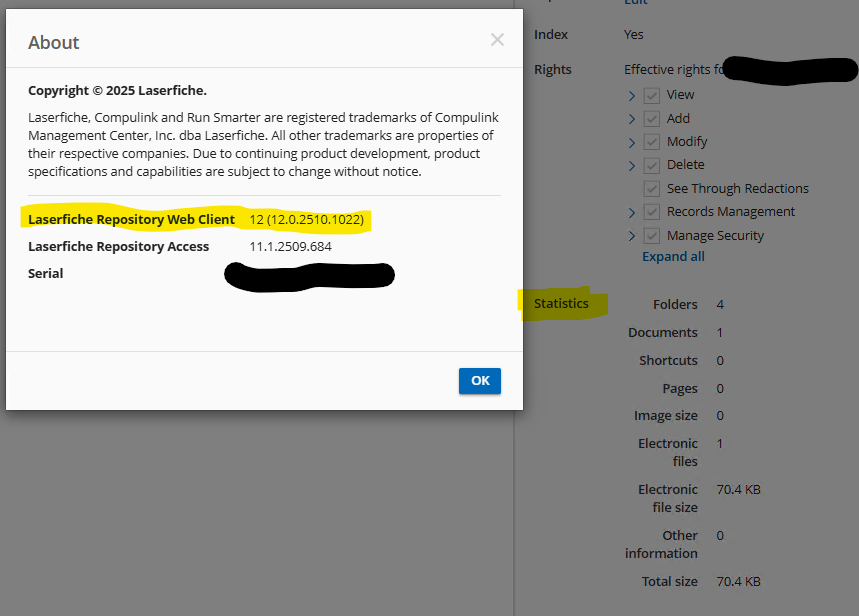Click the Index property label

click(551, 35)
